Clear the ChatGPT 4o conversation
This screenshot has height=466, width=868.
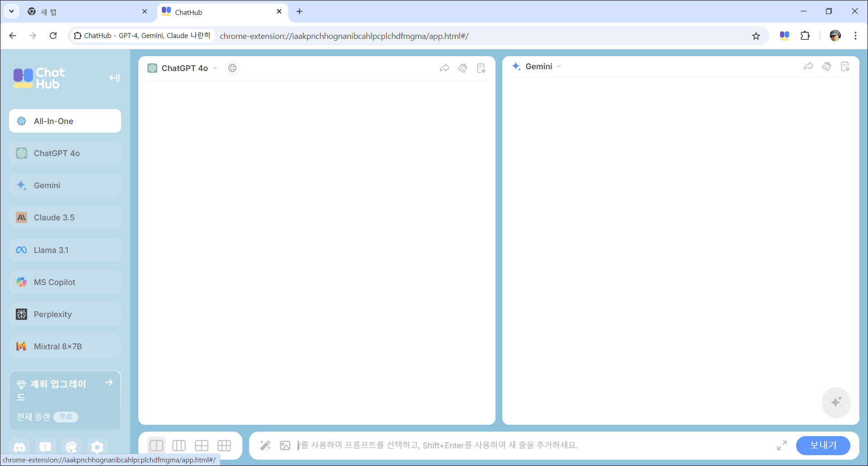coord(462,68)
